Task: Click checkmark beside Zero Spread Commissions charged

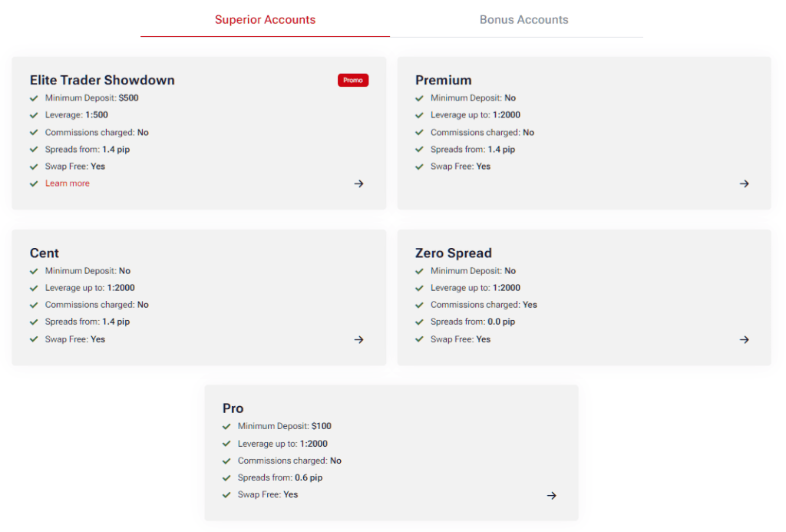Action: click(419, 305)
